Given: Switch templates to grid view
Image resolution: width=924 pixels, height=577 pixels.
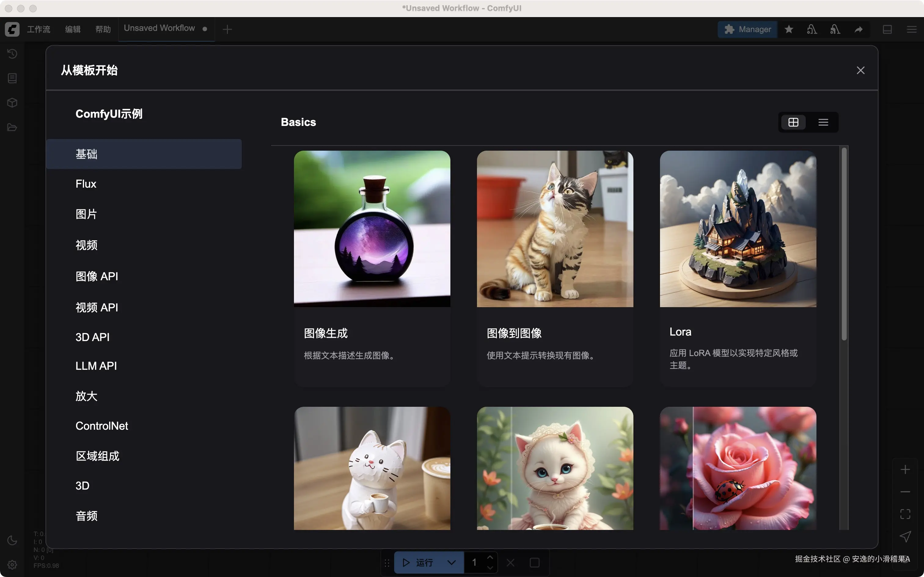Looking at the screenshot, I should click(793, 122).
